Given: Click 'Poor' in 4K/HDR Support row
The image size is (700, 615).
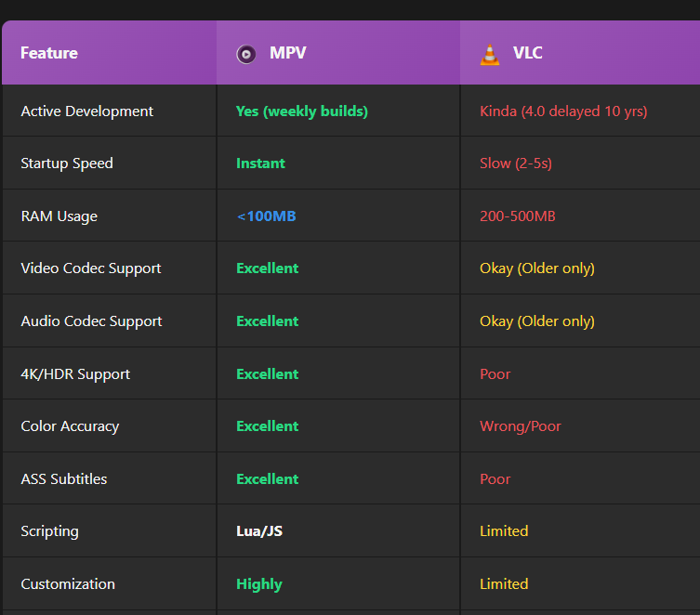Looking at the screenshot, I should [495, 374].
